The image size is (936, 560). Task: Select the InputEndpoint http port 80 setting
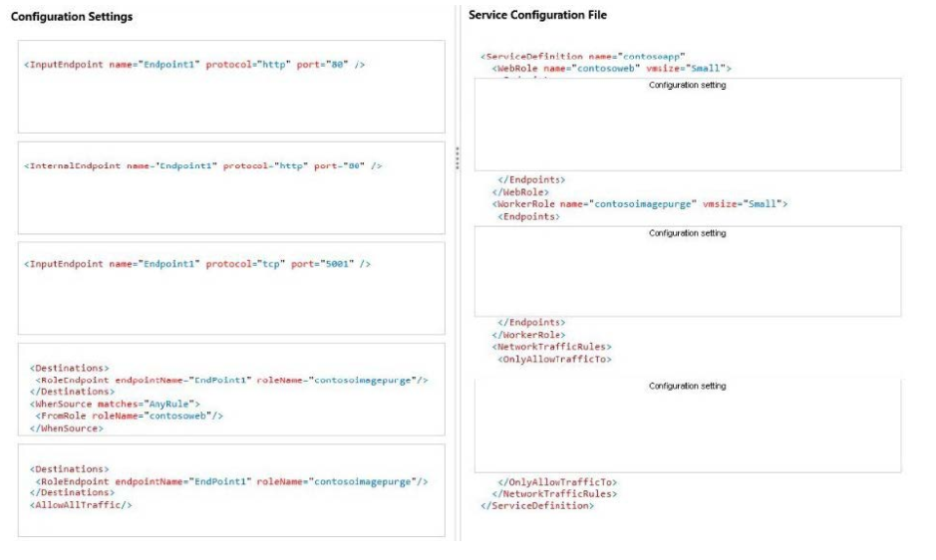tap(231, 87)
